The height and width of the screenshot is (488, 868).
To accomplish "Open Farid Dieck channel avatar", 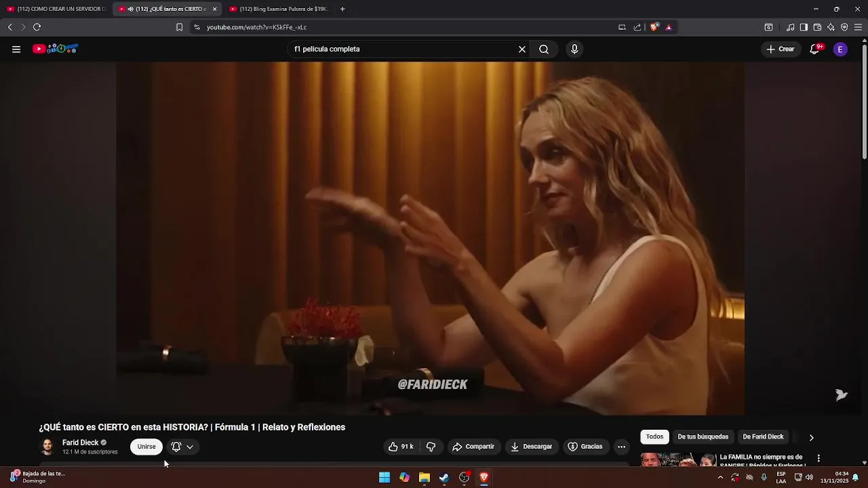I will [47, 447].
